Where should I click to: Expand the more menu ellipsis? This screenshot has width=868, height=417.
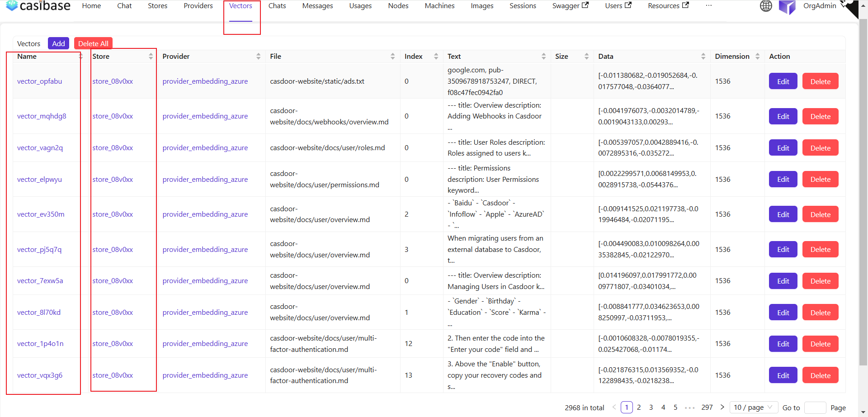coord(708,6)
